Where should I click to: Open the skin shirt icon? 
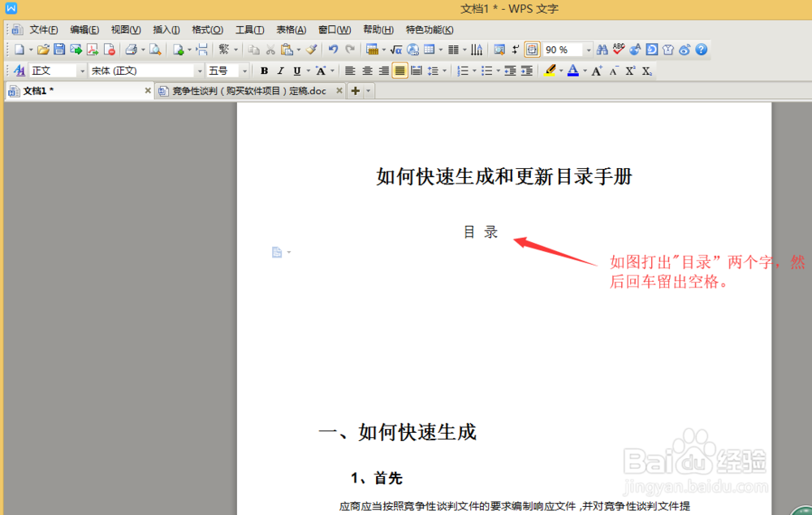click(x=668, y=50)
